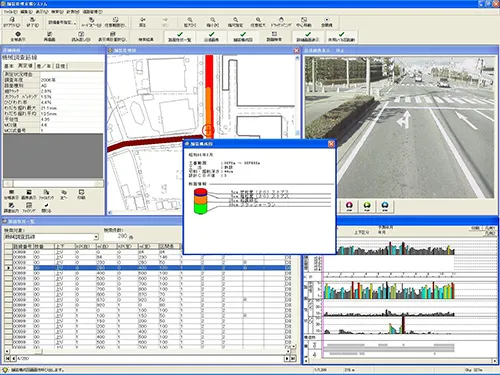Select the 拡大 zoom-in magnifier tool
Image resolution: width=500 pixels, height=375 pixels.
tap(190, 22)
